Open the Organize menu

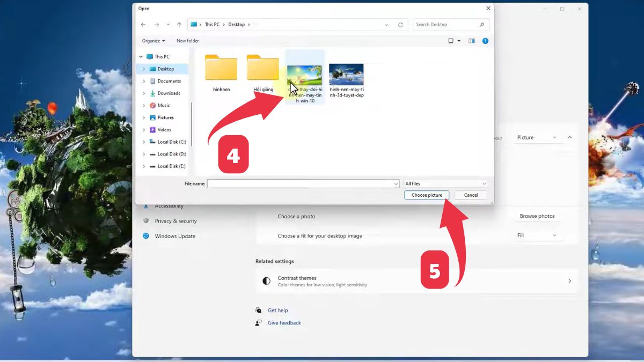pos(152,41)
